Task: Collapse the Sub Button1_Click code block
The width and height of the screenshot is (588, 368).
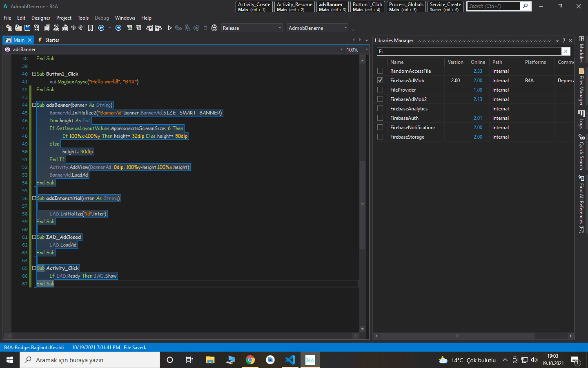Action: tap(34, 74)
